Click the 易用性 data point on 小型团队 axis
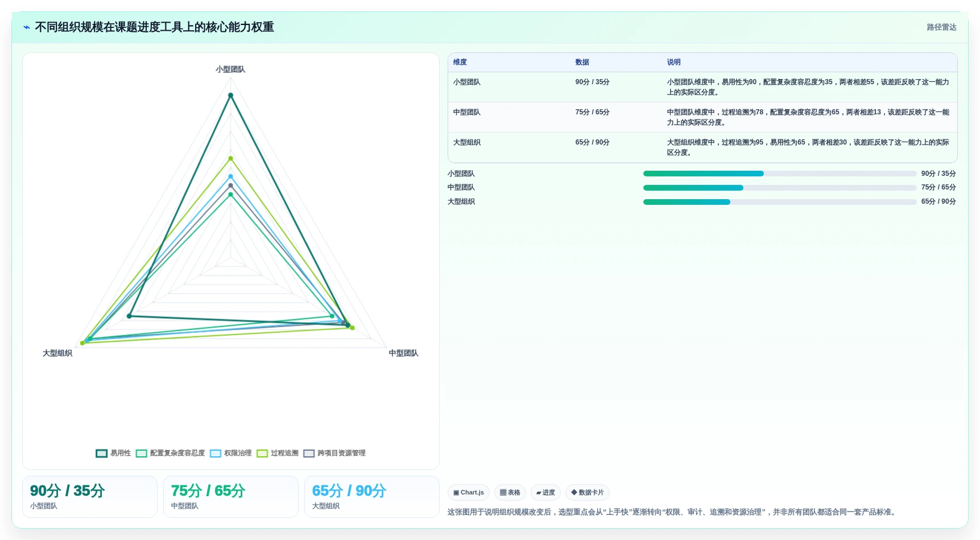The width and height of the screenshot is (980, 540). tap(230, 96)
